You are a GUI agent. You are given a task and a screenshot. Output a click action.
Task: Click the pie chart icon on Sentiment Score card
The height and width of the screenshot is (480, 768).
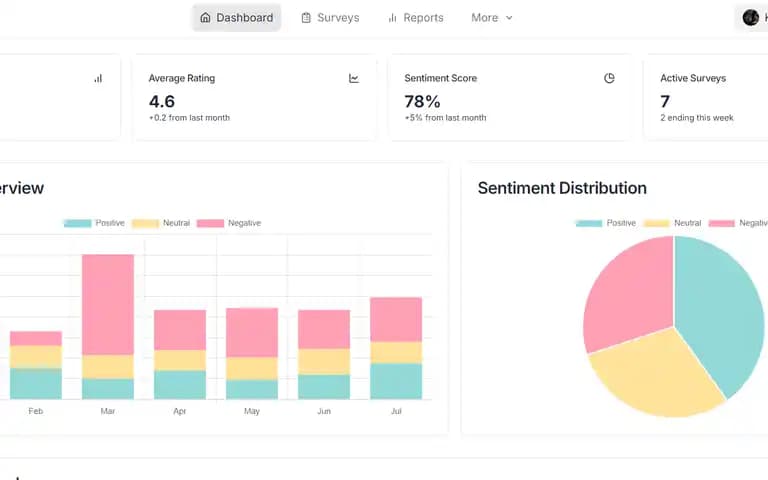point(609,78)
